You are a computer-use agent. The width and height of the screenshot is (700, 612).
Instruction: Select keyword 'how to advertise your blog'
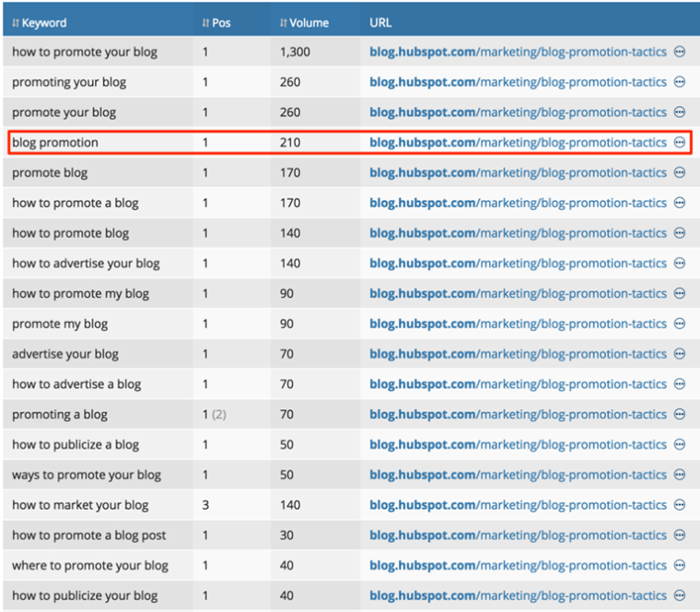[x=86, y=263]
